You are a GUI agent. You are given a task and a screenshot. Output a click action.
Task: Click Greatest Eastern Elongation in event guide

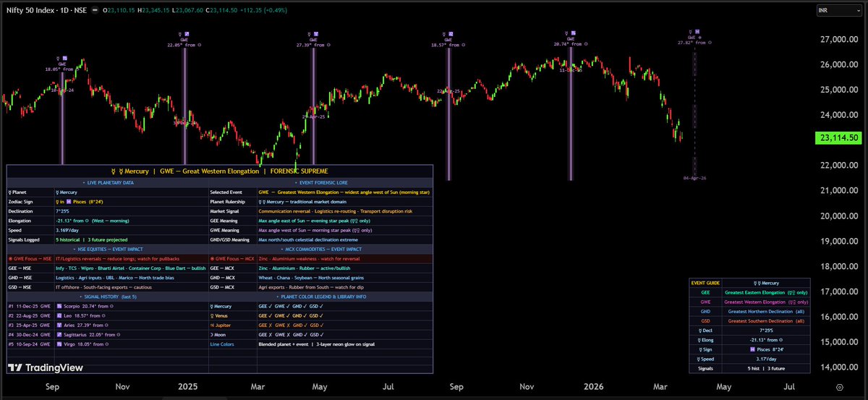pos(765,292)
